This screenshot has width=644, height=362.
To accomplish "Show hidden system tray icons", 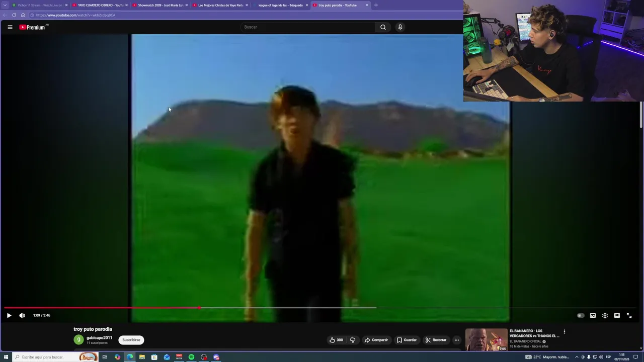I will pos(577,357).
